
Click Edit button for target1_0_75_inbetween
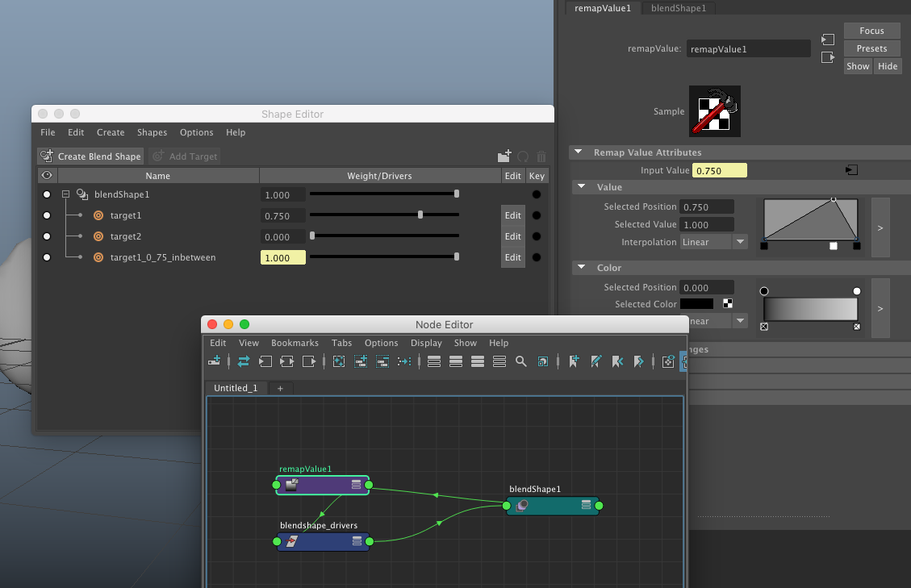(x=512, y=257)
